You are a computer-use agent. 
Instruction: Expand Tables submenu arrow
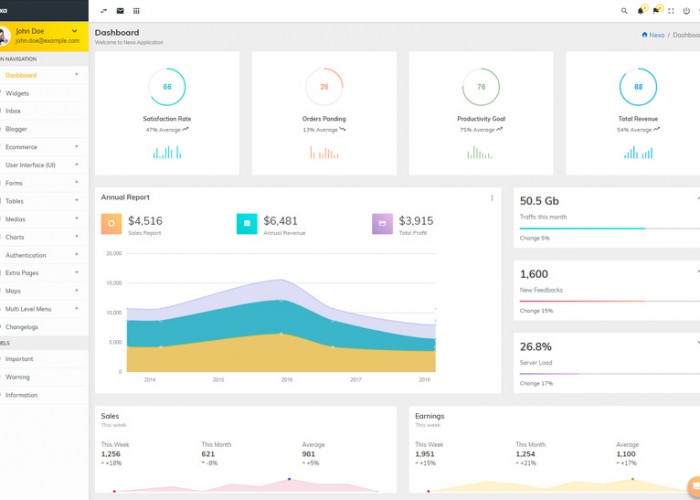pyautogui.click(x=77, y=200)
